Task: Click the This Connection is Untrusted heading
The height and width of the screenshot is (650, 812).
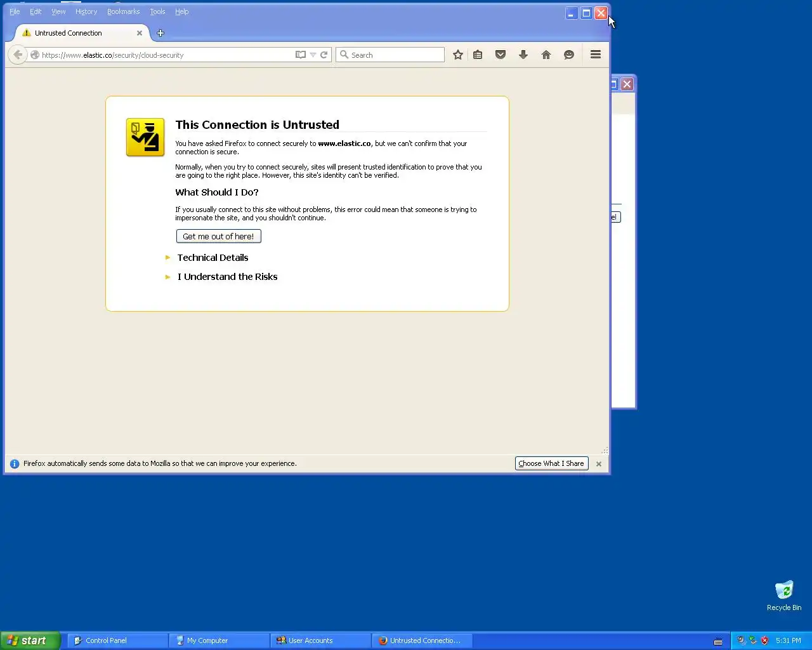Action: coord(258,125)
